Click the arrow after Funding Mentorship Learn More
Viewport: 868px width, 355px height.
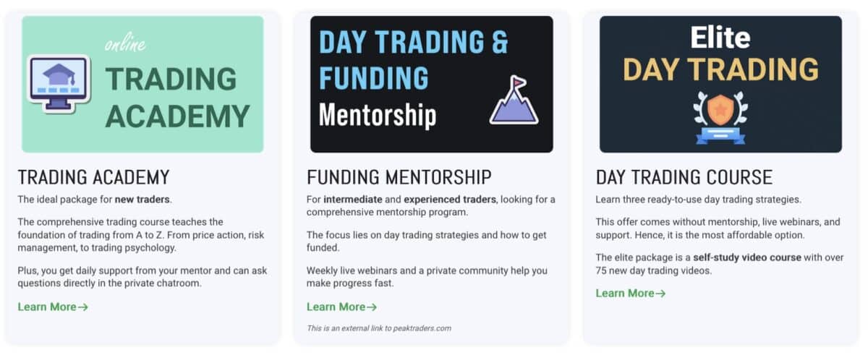pos(372,307)
